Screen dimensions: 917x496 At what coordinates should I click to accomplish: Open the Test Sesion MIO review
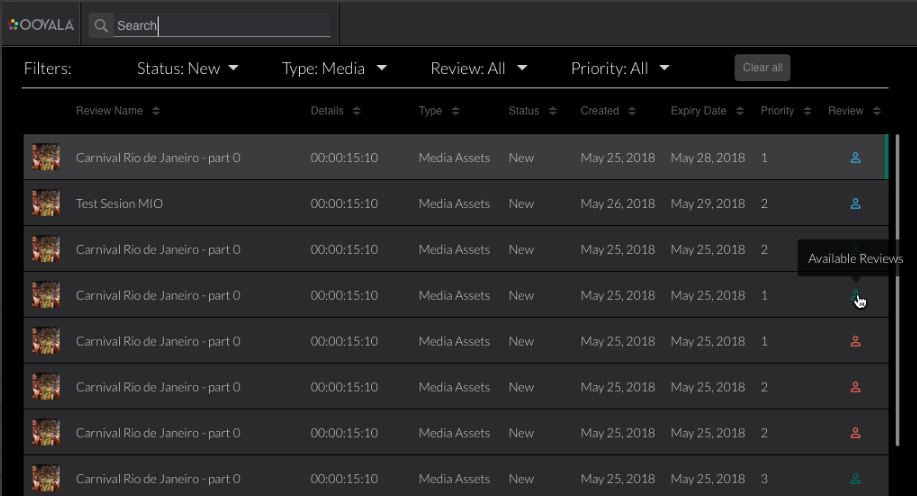click(x=120, y=204)
